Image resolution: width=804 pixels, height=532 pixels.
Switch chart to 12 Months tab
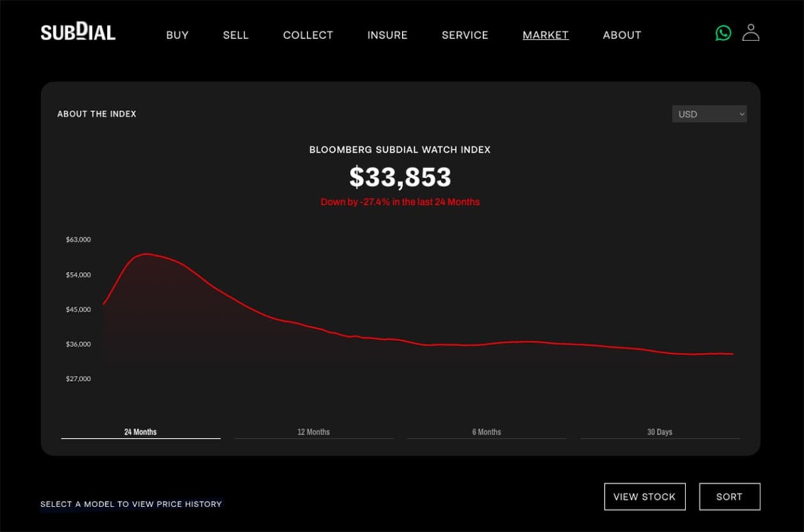tap(314, 432)
